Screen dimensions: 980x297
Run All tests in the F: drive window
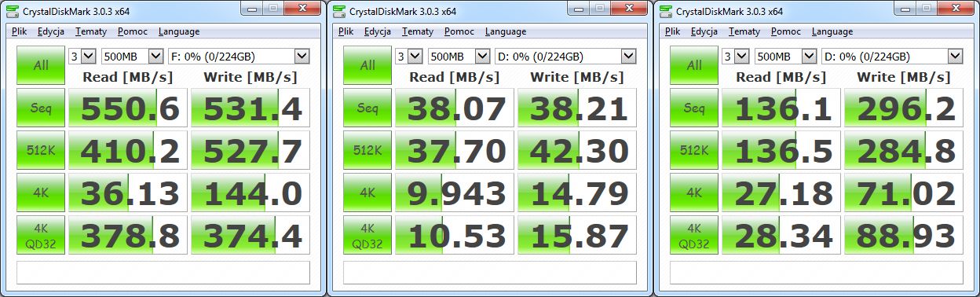tap(41, 65)
